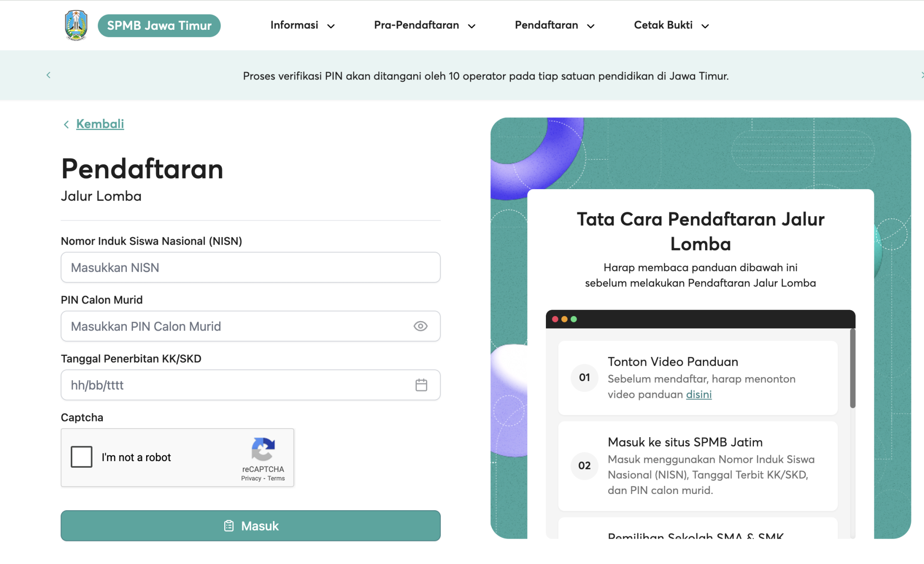The width and height of the screenshot is (924, 564).
Task: Click Kembali to go back
Action: pos(100,124)
